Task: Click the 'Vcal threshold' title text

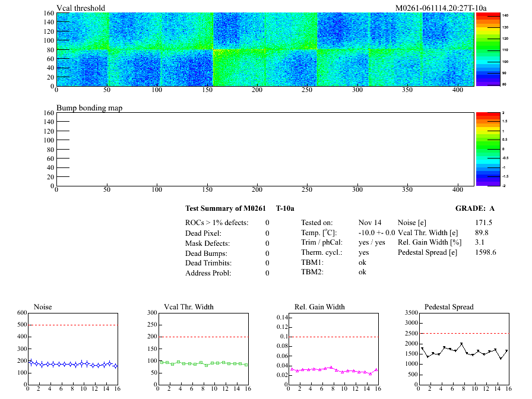Action: [x=81, y=8]
